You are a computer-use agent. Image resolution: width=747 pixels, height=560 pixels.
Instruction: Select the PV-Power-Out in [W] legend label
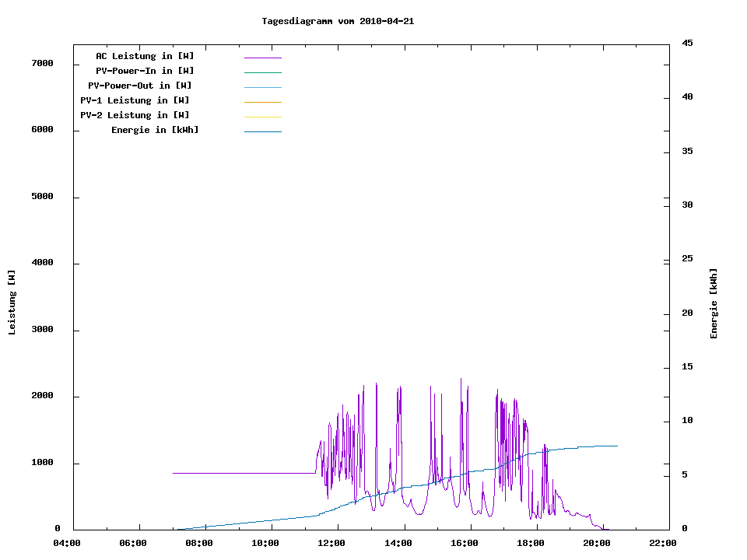[140, 86]
